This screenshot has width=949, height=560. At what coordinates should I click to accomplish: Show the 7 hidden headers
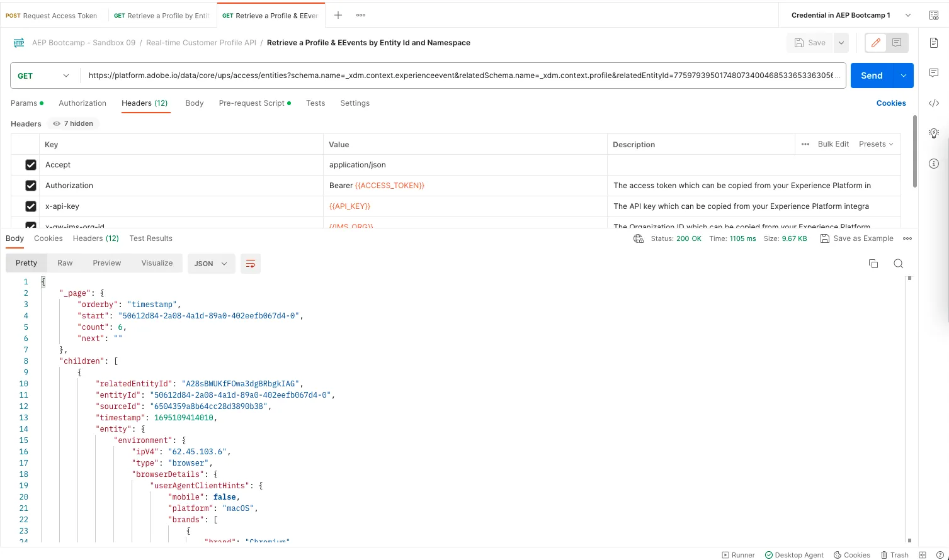(x=73, y=123)
